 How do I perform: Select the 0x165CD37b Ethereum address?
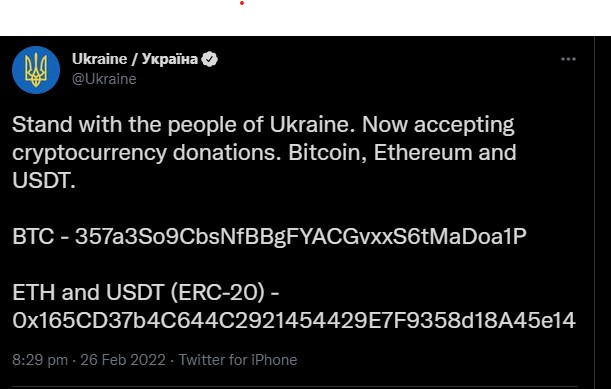[294, 320]
